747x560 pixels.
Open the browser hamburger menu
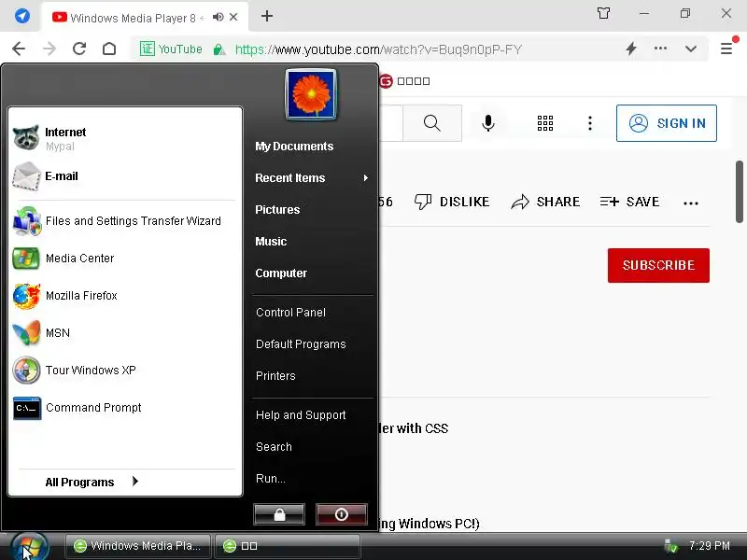pos(726,49)
